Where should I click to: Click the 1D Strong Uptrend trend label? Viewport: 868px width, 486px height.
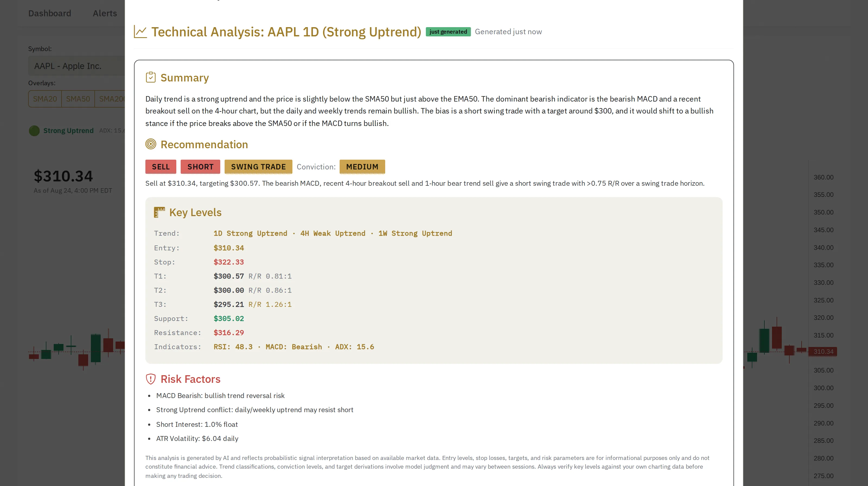click(250, 233)
